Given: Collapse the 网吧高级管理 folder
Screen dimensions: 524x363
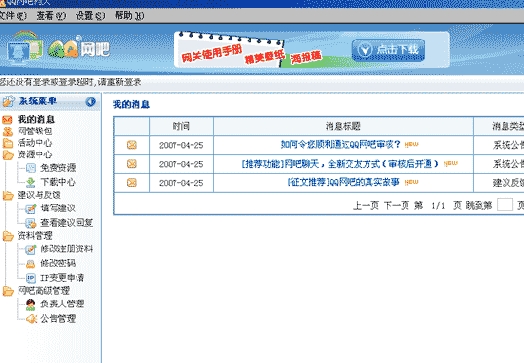Looking at the screenshot, I should [x=8, y=291].
